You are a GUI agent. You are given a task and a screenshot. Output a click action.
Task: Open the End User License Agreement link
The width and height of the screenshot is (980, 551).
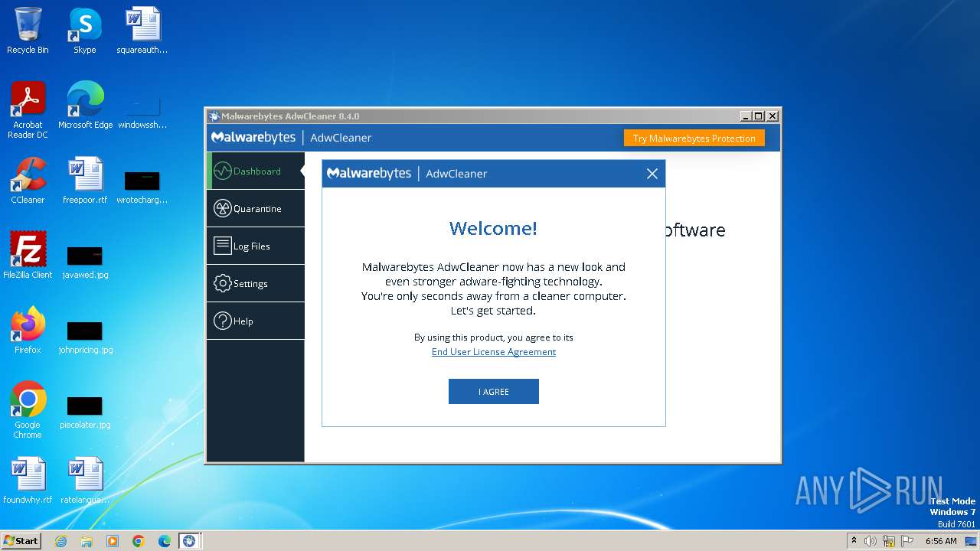tap(494, 352)
